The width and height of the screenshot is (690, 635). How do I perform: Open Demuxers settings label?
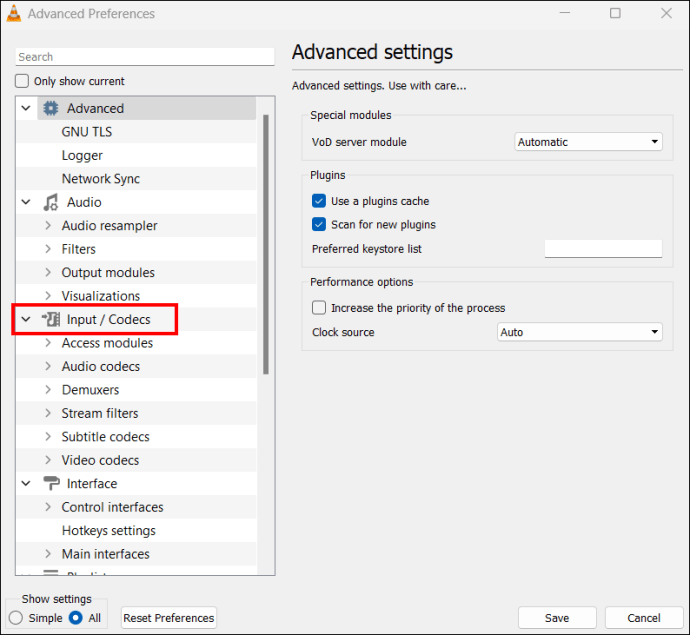(90, 389)
